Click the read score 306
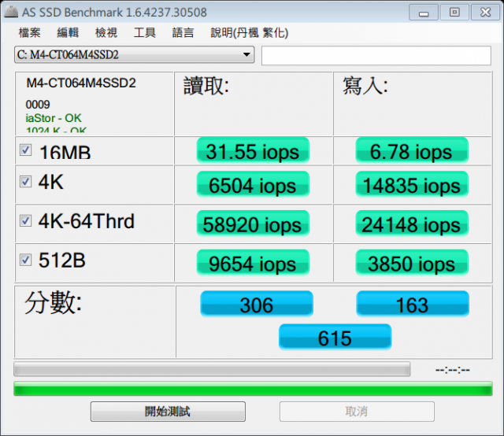Screen dimensions: 504x436 click(x=257, y=304)
